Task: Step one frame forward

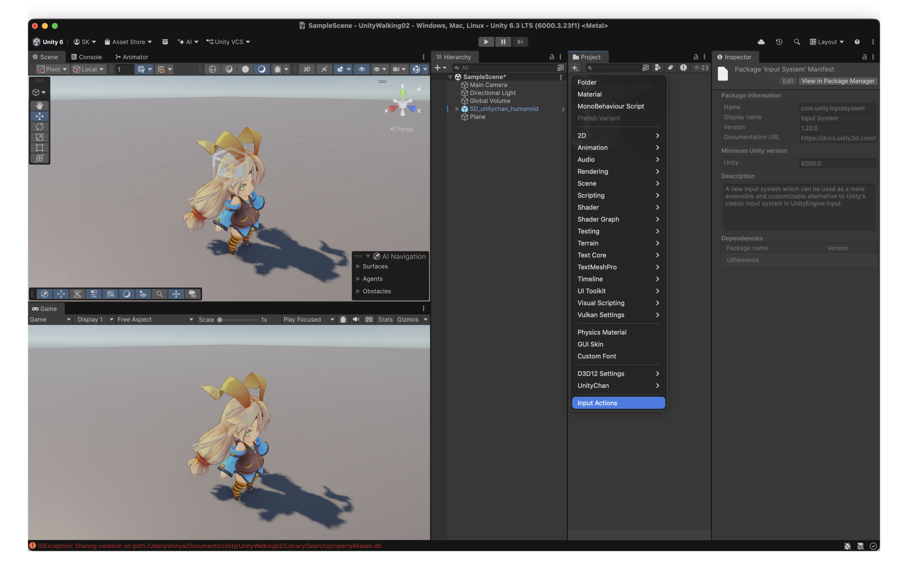Action: 520,42
